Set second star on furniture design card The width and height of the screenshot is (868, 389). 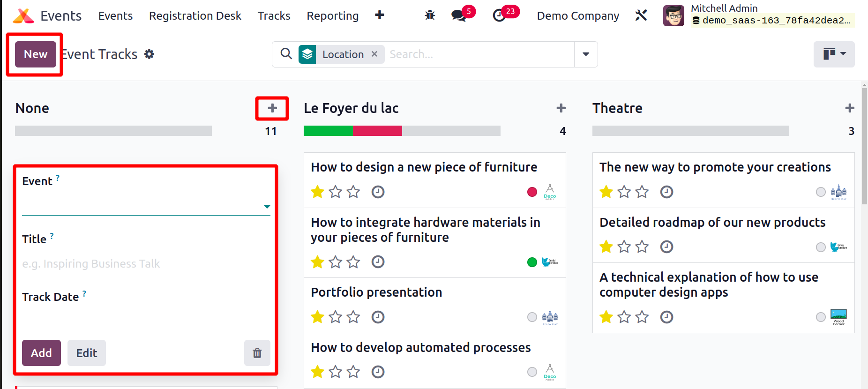click(336, 192)
